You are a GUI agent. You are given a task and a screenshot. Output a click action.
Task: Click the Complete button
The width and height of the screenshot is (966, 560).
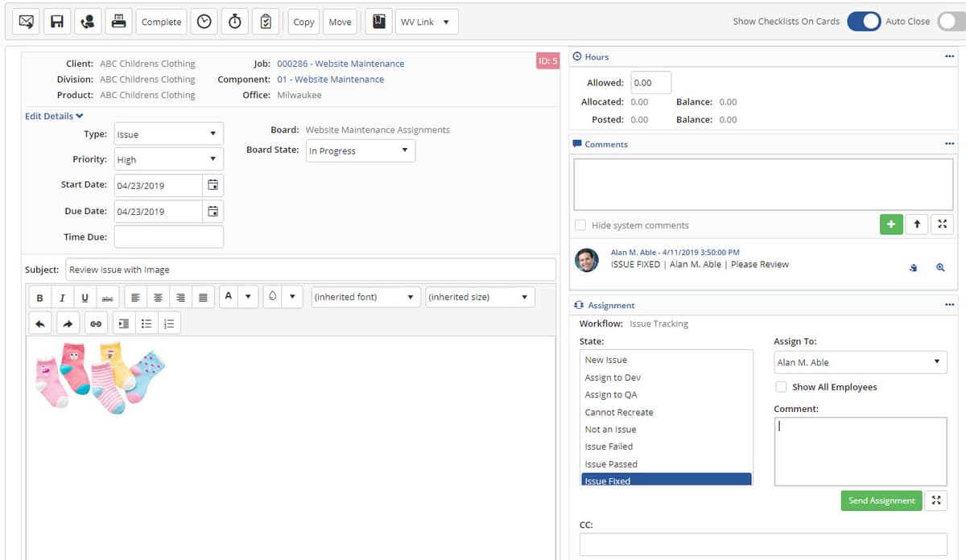[161, 22]
